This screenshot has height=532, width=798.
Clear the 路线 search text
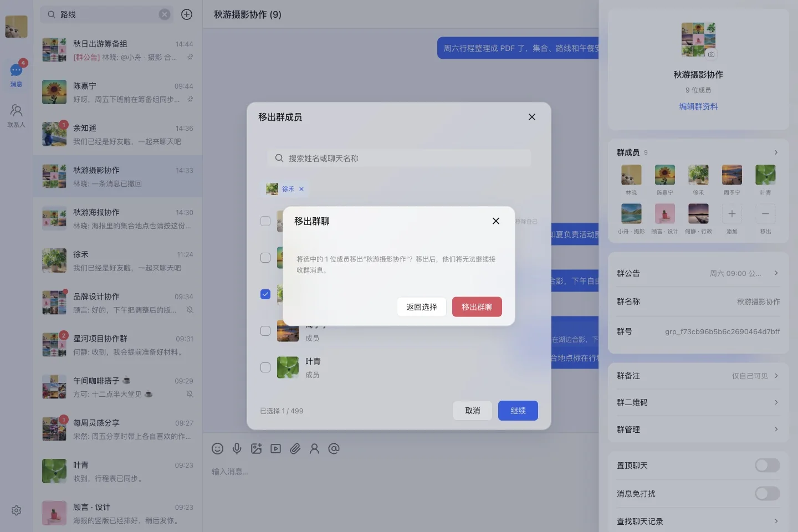click(165, 14)
